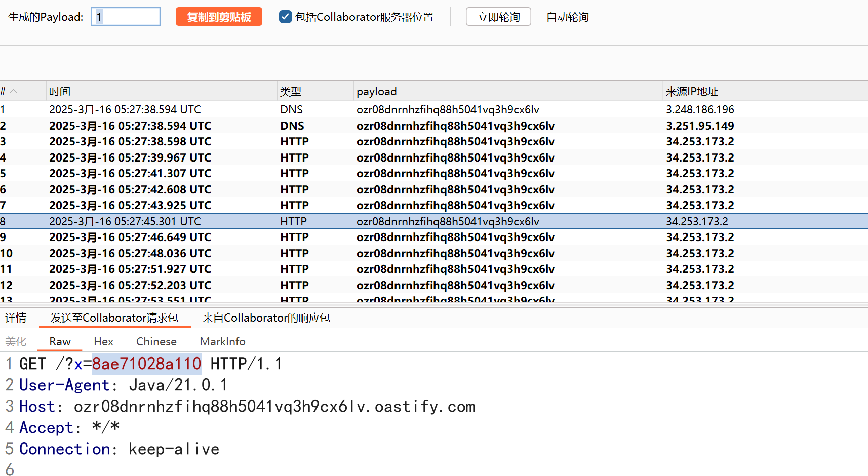This screenshot has height=476, width=868.
Task: Sort by the # column sort arrow
Action: 14,91
